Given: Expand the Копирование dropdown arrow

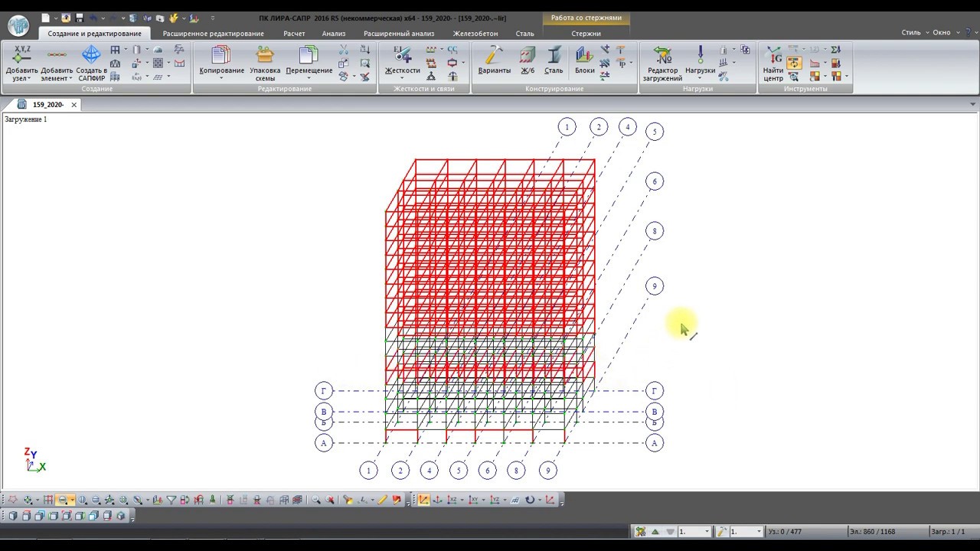Looking at the screenshot, I should click(x=221, y=78).
